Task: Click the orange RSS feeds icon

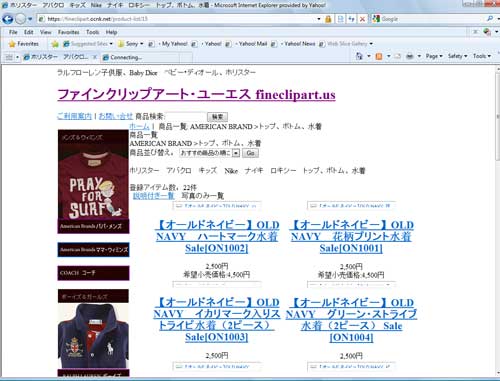Action: coord(379,56)
